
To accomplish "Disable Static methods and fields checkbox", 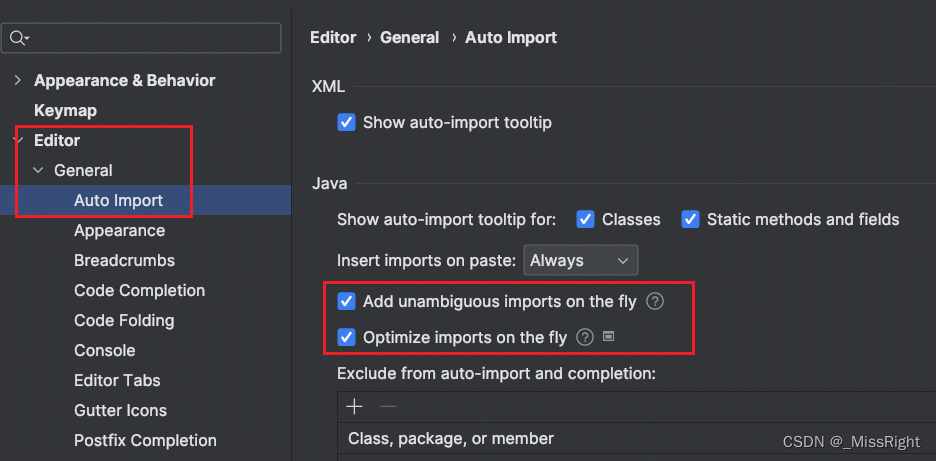I will tap(690, 219).
